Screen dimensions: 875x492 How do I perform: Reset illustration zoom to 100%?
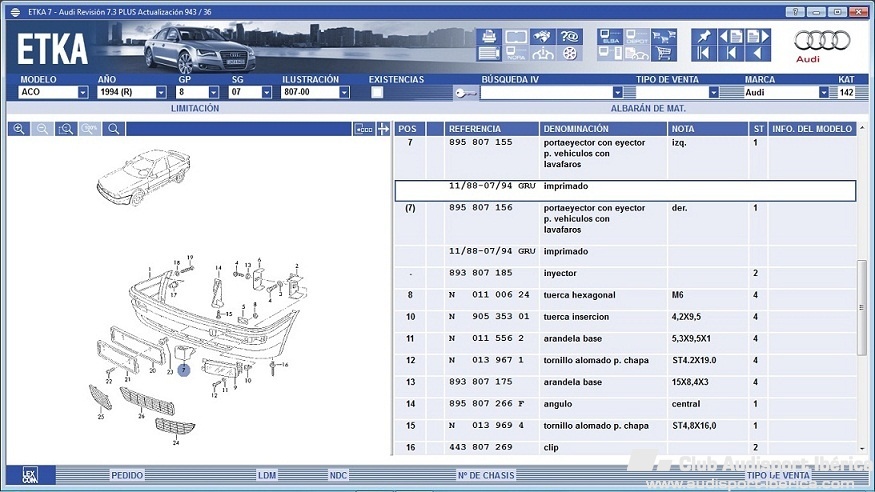tap(89, 129)
